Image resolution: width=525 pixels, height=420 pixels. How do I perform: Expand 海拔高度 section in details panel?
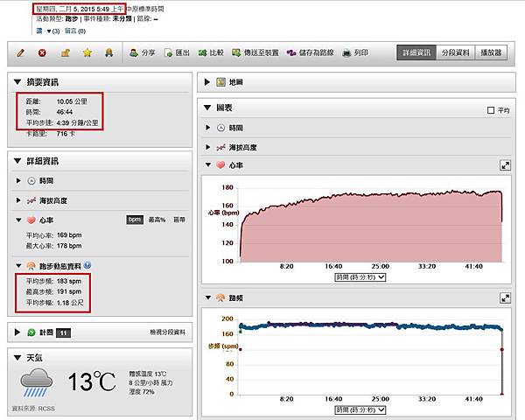point(18,200)
